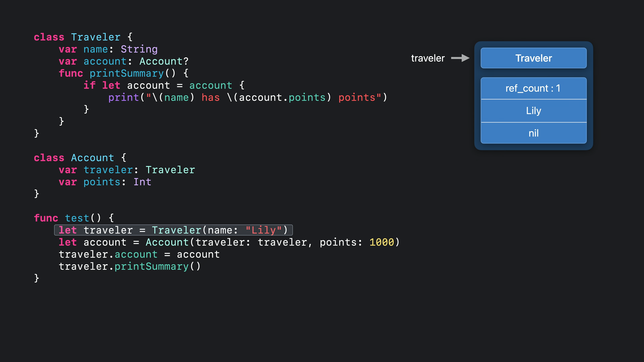Click the 'var account: Account?' line
The image size is (644, 362).
[x=123, y=62]
